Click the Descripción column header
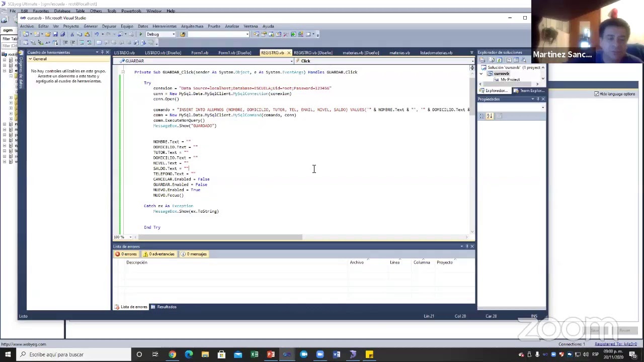The height and width of the screenshot is (362, 644). pyautogui.click(x=137, y=262)
